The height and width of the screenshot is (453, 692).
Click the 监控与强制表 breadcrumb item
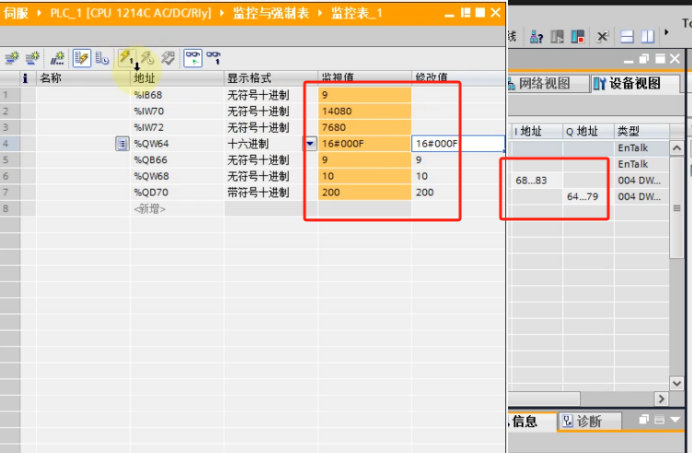(x=271, y=13)
